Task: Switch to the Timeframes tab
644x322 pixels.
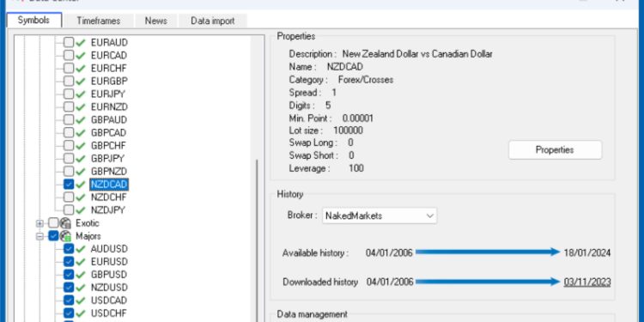Action: pyautogui.click(x=99, y=21)
